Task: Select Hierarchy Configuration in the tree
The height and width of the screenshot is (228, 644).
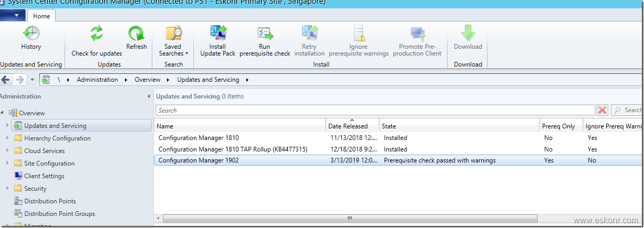Action: pyautogui.click(x=57, y=138)
